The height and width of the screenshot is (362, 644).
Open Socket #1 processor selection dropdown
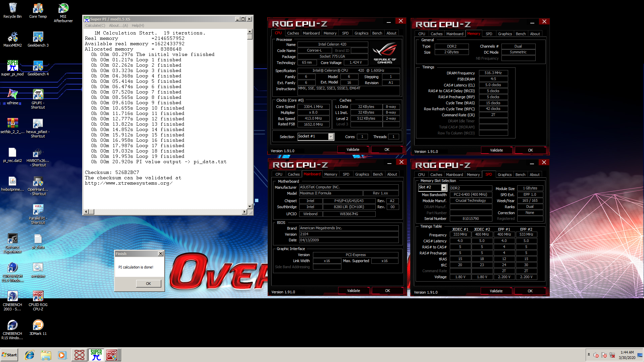coord(331,136)
